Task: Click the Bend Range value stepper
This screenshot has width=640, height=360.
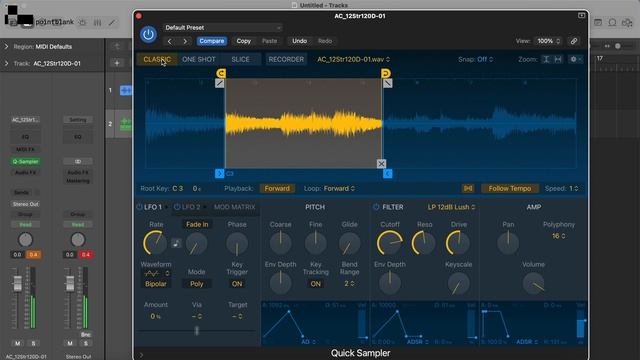Action: (349, 283)
